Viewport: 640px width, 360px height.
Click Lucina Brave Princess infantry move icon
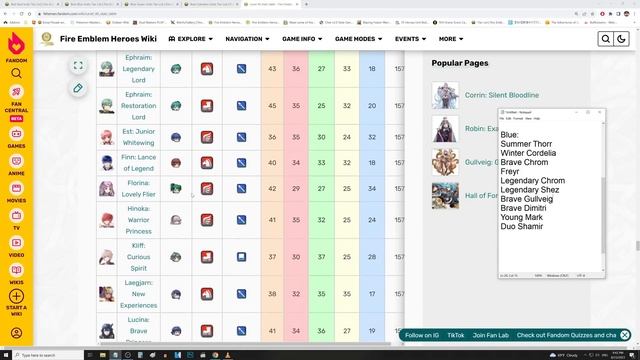click(207, 331)
